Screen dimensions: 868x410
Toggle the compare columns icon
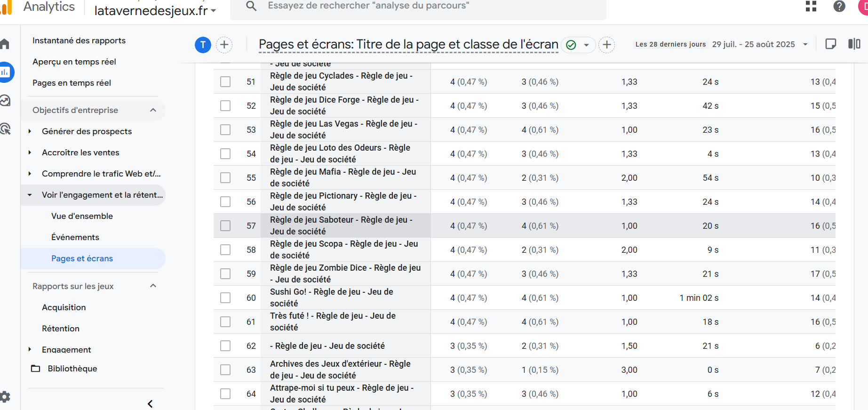pyautogui.click(x=854, y=44)
